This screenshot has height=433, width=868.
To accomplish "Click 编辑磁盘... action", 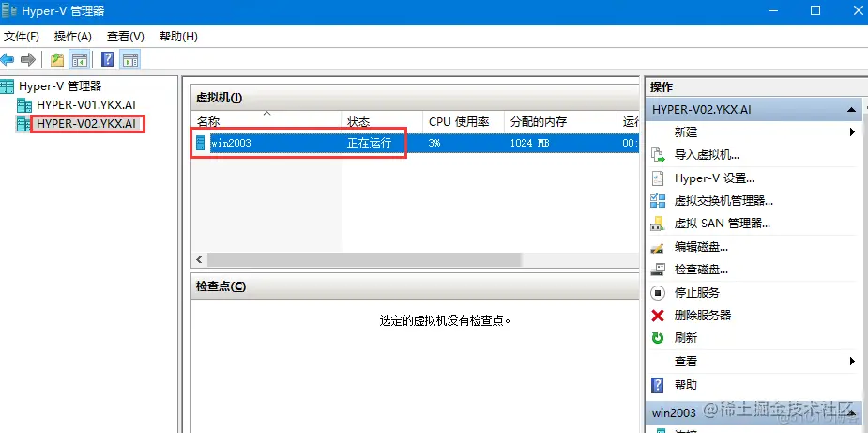I will coord(701,247).
